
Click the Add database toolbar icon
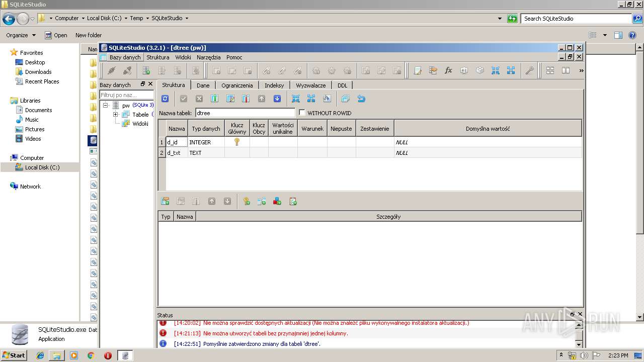[146, 70]
